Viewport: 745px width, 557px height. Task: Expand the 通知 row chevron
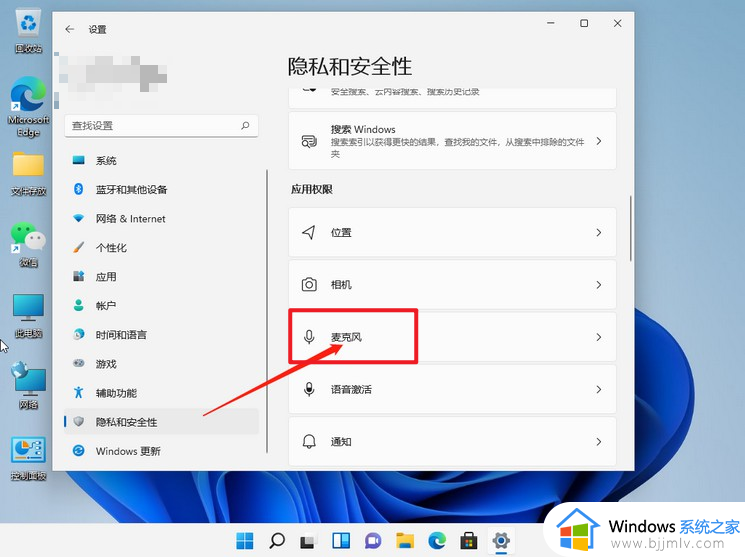(x=599, y=442)
